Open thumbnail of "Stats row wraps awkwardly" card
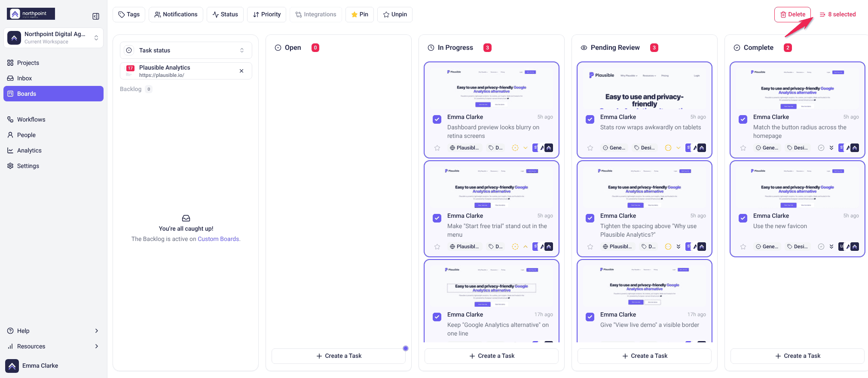868x378 pixels. tap(645, 88)
